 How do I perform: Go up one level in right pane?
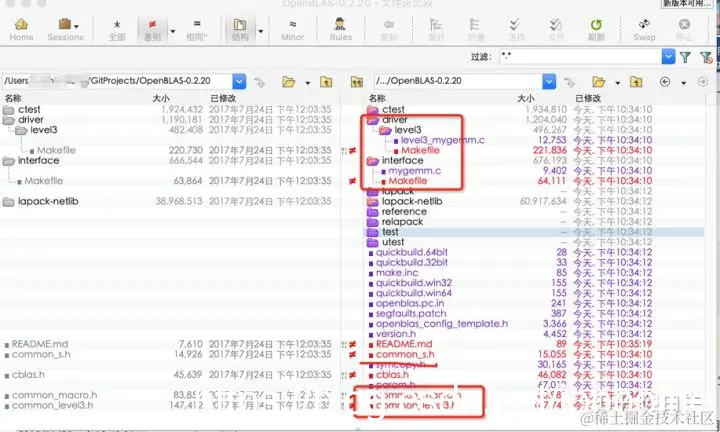tap(636, 82)
